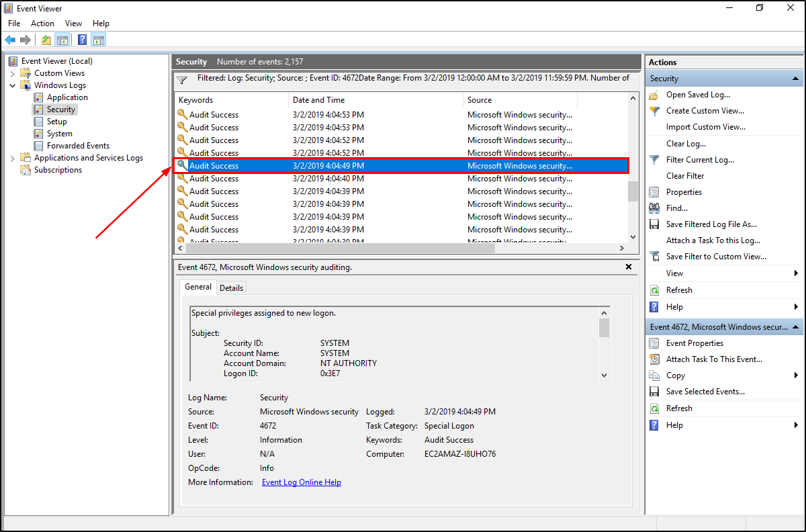
Task: Select the Application log in tree
Action: coord(66,97)
